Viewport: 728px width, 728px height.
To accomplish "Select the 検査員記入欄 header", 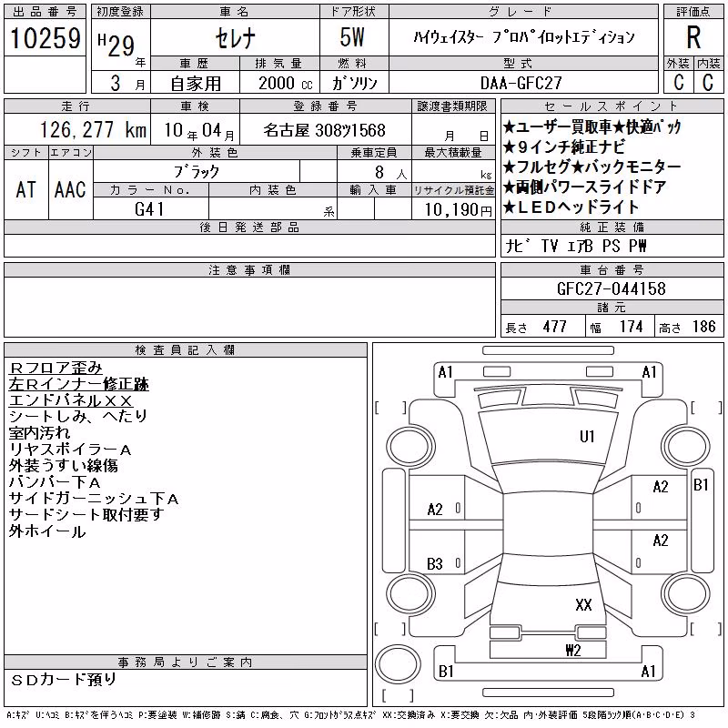I will coord(185,350).
